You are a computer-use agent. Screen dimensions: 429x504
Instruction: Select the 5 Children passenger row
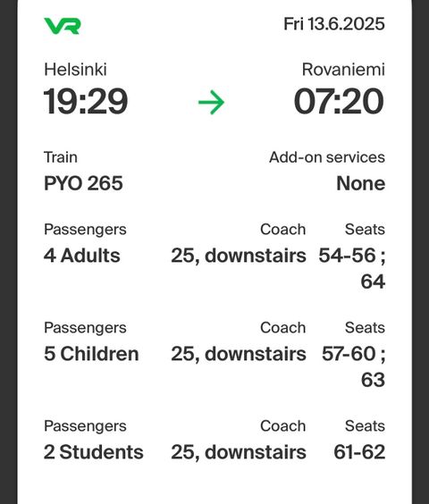[x=214, y=354]
